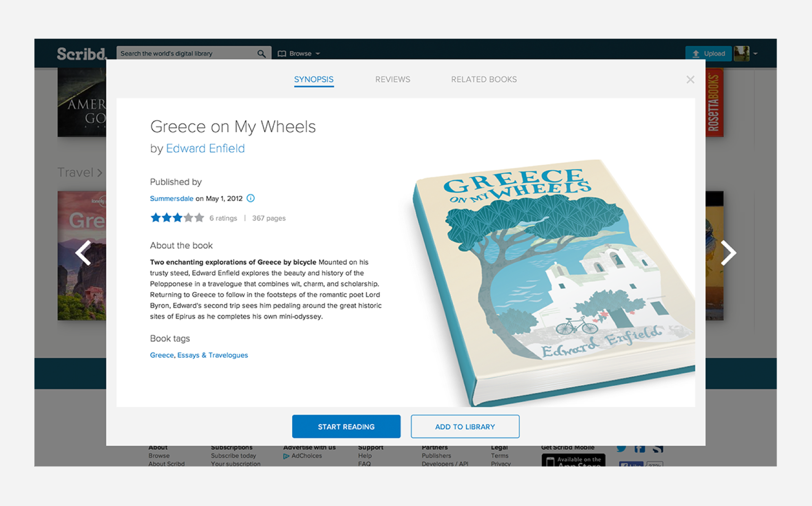The height and width of the screenshot is (506, 812).
Task: Open the Lonely Planet Greece book thumbnail
Action: tap(82, 255)
